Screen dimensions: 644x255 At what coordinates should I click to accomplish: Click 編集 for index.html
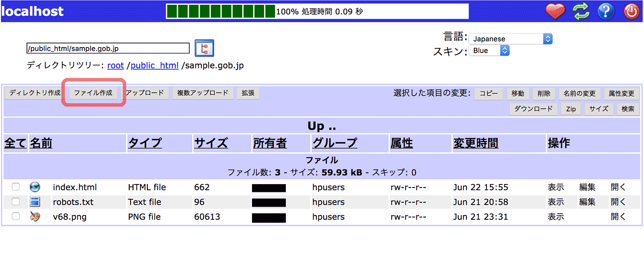point(587,188)
